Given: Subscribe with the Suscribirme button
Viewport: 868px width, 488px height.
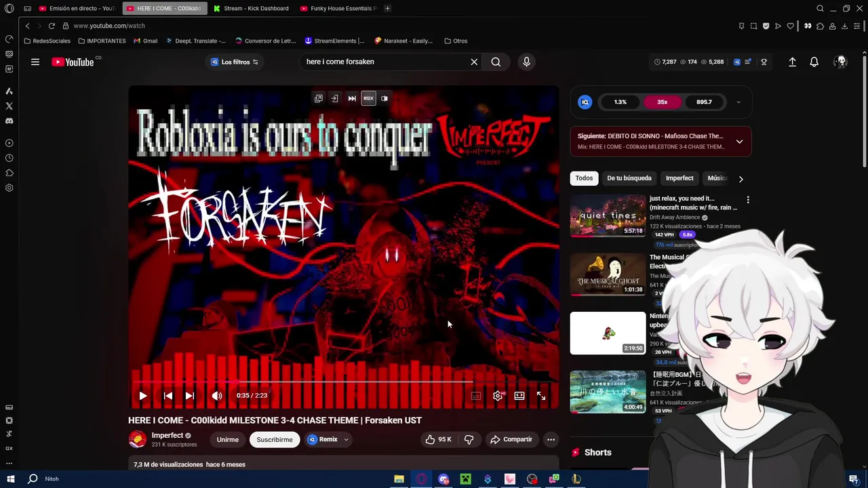Looking at the screenshot, I should pyautogui.click(x=275, y=439).
